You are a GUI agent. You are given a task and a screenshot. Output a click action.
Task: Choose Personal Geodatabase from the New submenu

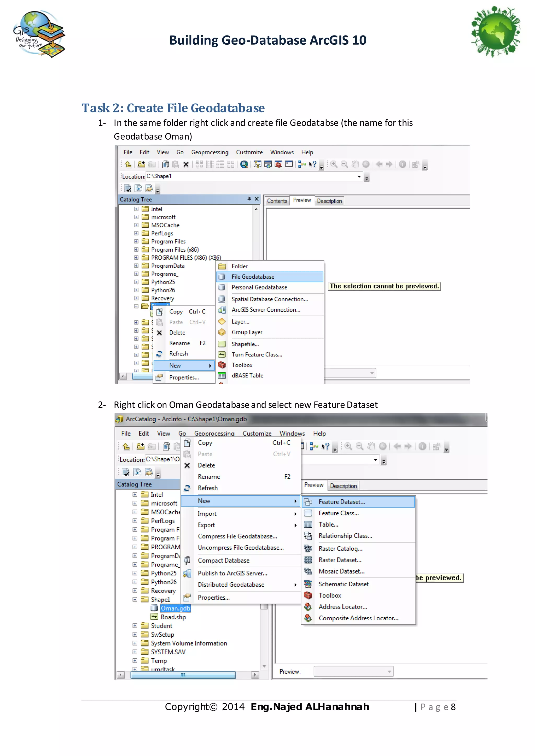pyautogui.click(x=270, y=287)
